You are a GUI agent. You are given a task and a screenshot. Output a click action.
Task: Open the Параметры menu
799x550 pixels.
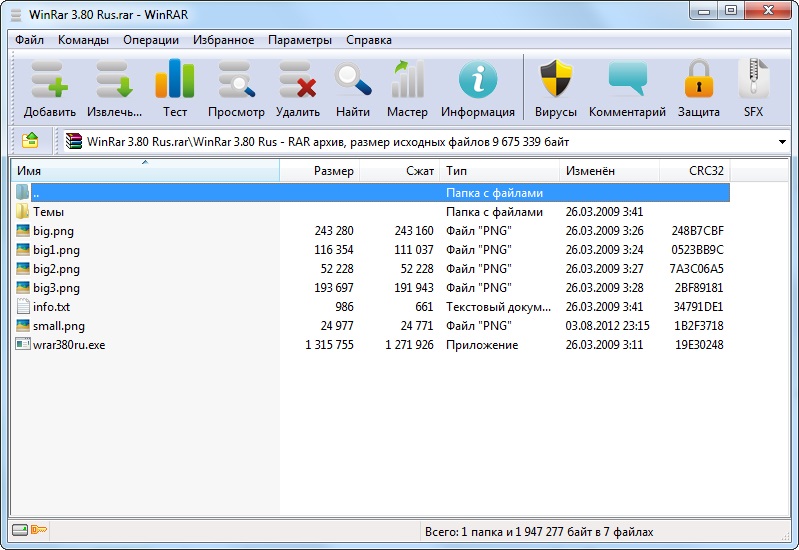(x=299, y=40)
